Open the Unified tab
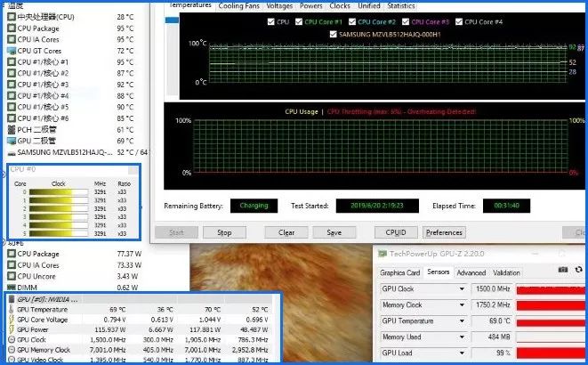 (x=369, y=6)
